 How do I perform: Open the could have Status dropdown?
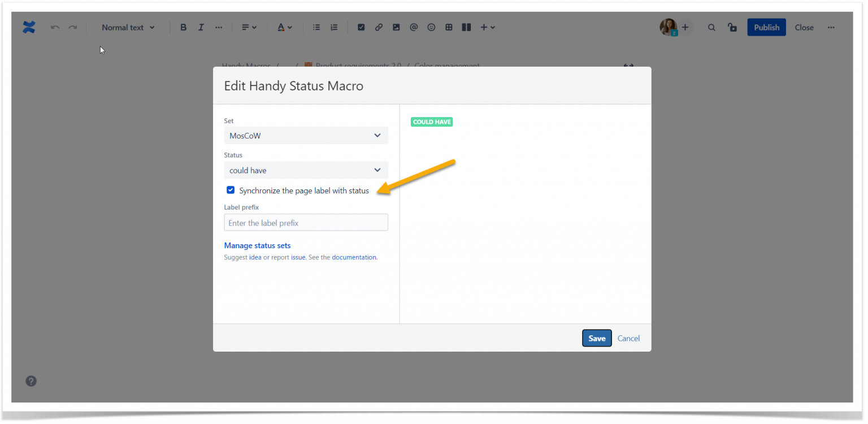tap(306, 170)
